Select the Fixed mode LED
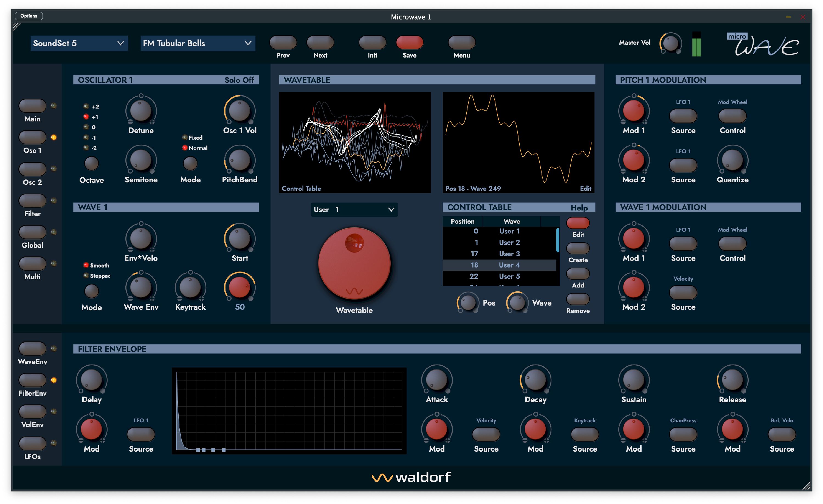Image resolution: width=823 pixels, height=504 pixels. click(x=185, y=137)
